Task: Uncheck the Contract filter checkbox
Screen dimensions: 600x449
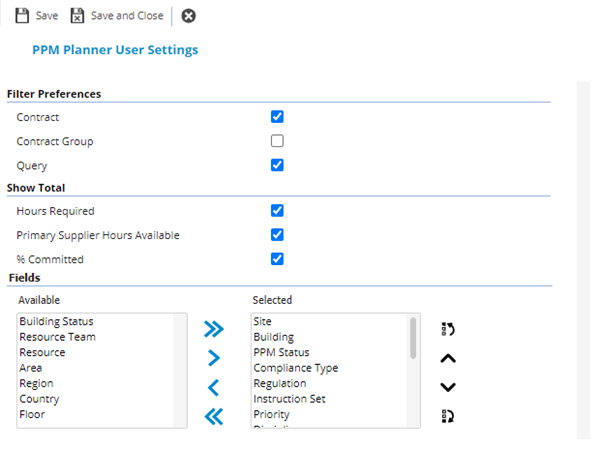Action: pos(277,117)
